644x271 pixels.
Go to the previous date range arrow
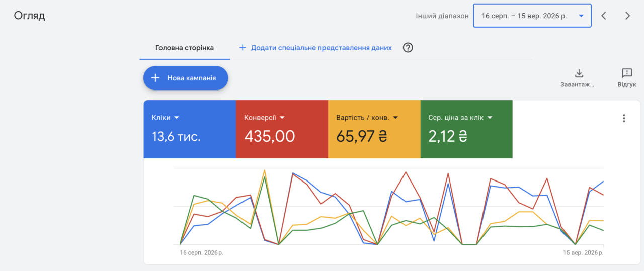click(x=604, y=16)
